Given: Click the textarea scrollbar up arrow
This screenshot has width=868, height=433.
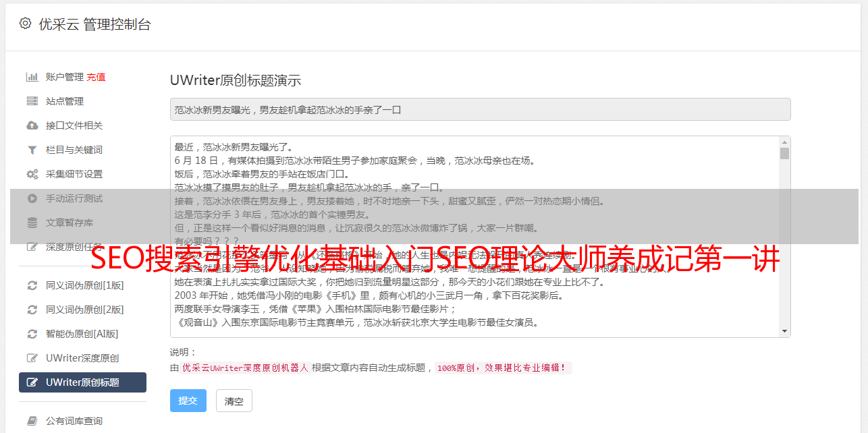Looking at the screenshot, I should (x=784, y=142).
